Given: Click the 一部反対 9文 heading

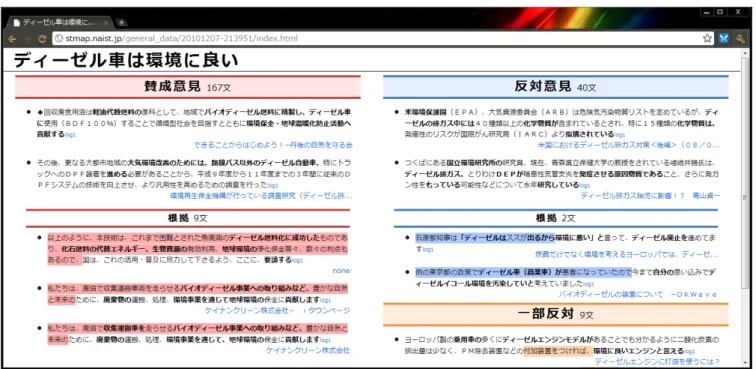Looking at the screenshot, I should [x=555, y=314].
